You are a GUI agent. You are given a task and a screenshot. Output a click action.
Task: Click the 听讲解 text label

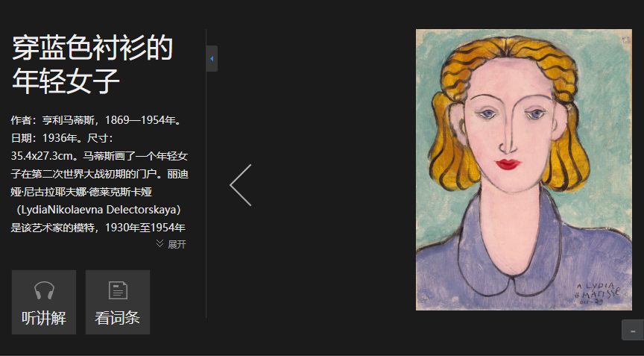44,318
